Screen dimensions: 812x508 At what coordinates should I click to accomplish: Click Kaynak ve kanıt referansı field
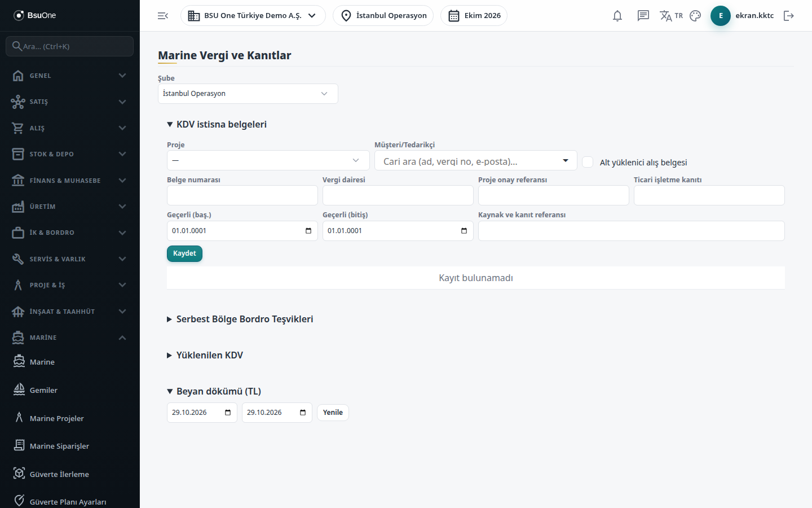coord(632,231)
